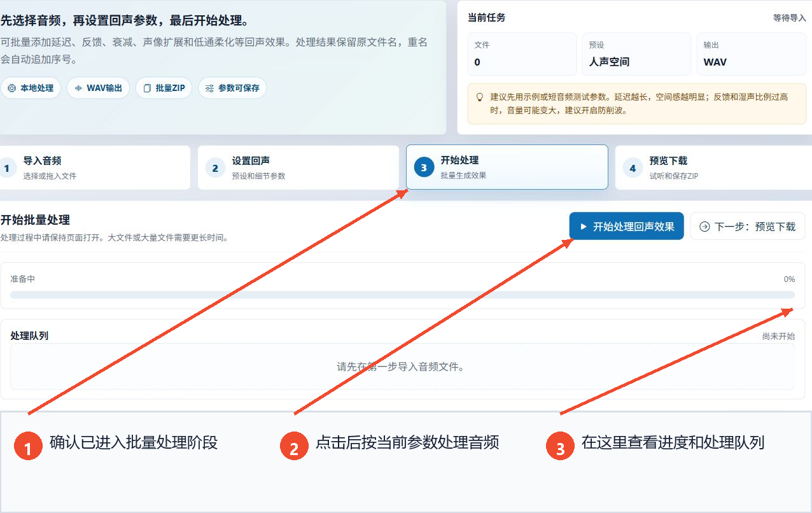Click the step 3 number circle
This screenshot has width=812, height=513.
tap(424, 167)
